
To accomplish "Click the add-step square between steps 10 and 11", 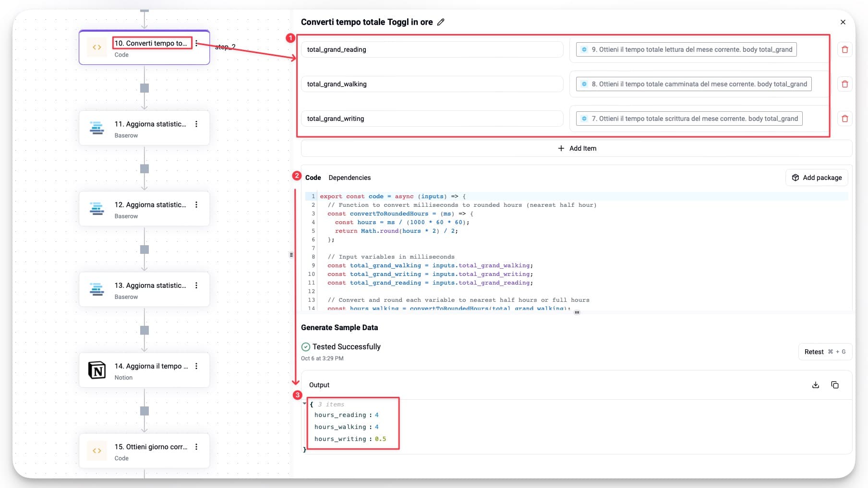I will [145, 88].
